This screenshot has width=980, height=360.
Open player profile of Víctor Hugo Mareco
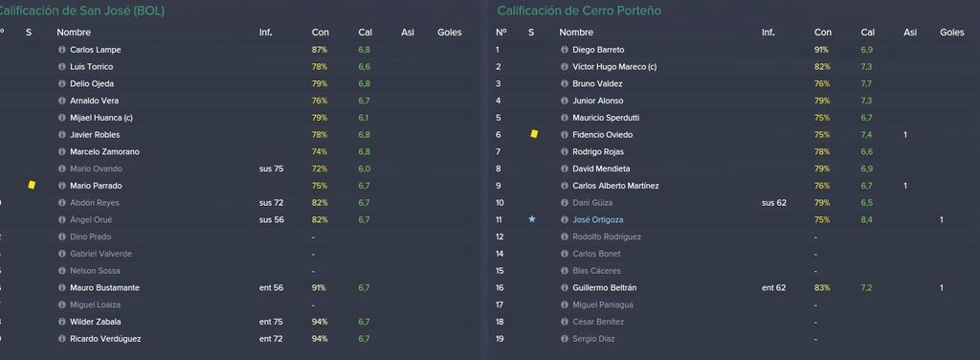614,67
